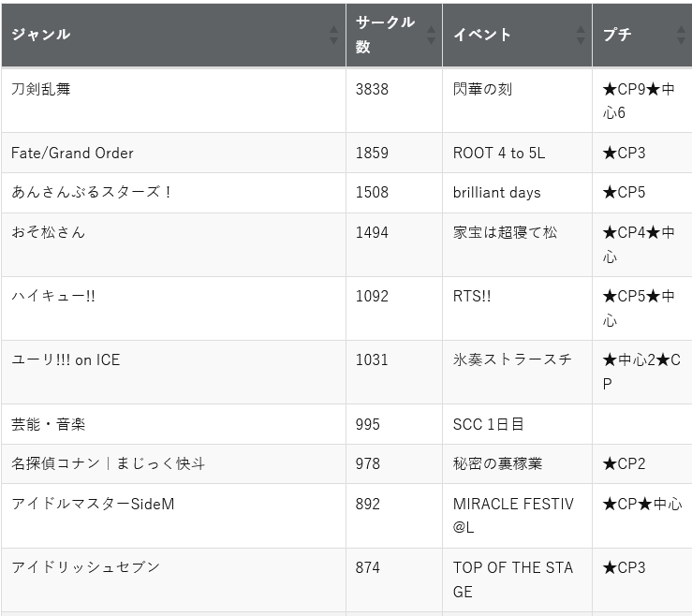This screenshot has height=616, width=692.
Task: Sort table by ジャンル column arrows
Action: point(333,35)
